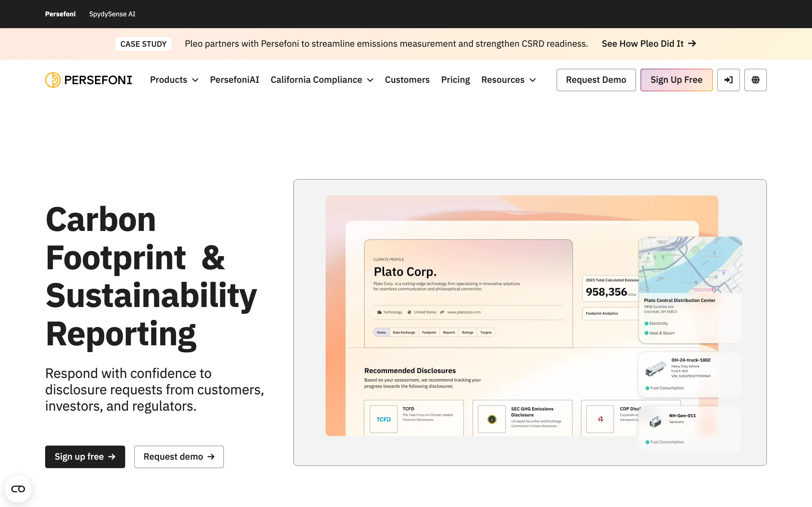Click the arrow after See How Pleo Did It
This screenshot has width=812, height=507.
(692, 44)
